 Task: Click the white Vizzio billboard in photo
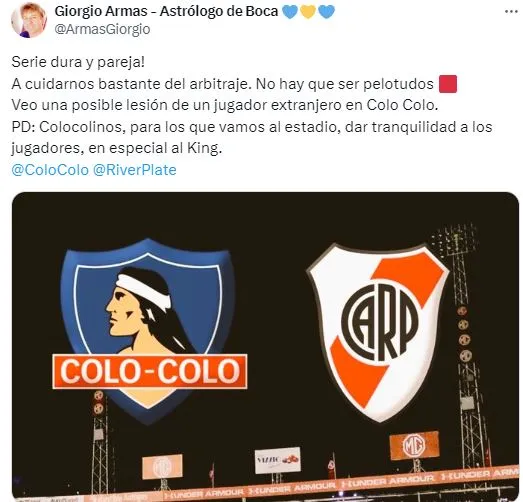click(278, 460)
